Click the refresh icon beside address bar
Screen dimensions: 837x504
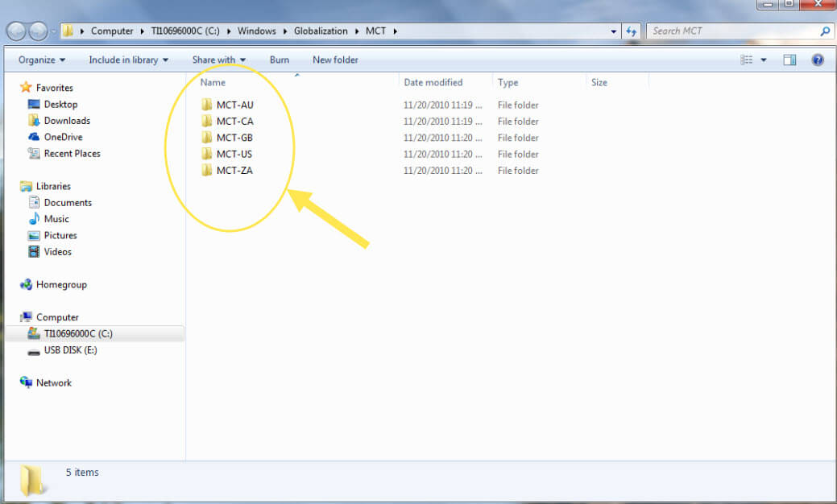[x=632, y=31]
